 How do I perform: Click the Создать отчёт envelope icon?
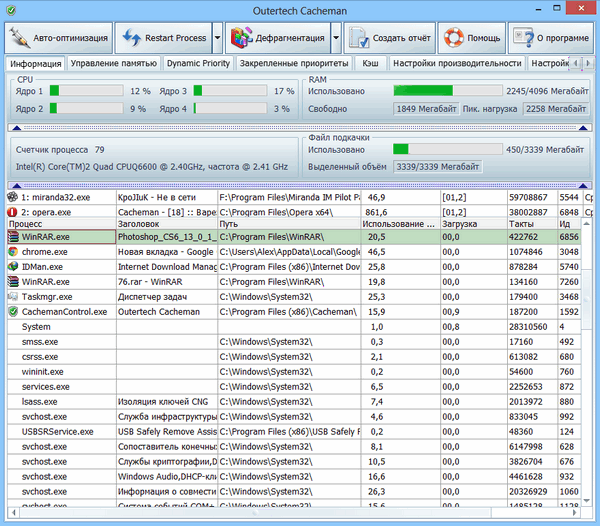(x=360, y=39)
